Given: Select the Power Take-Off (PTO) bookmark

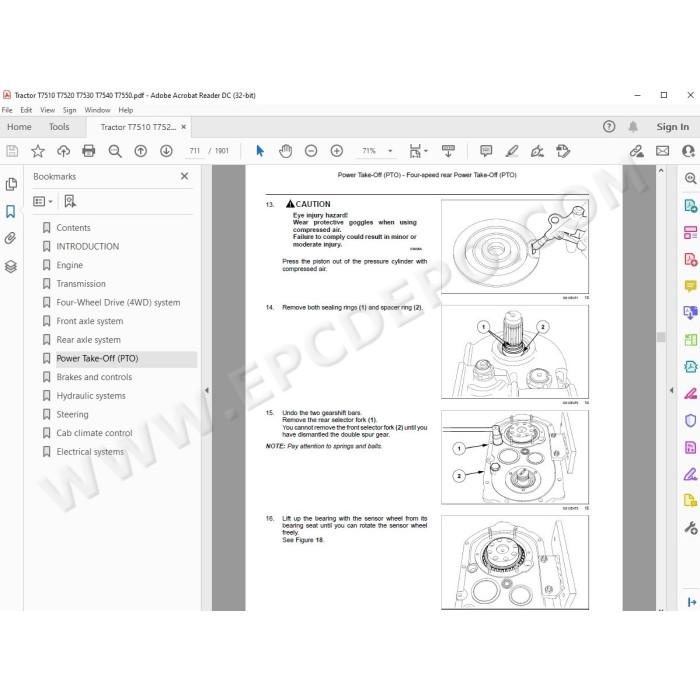Looking at the screenshot, I should 97,359.
